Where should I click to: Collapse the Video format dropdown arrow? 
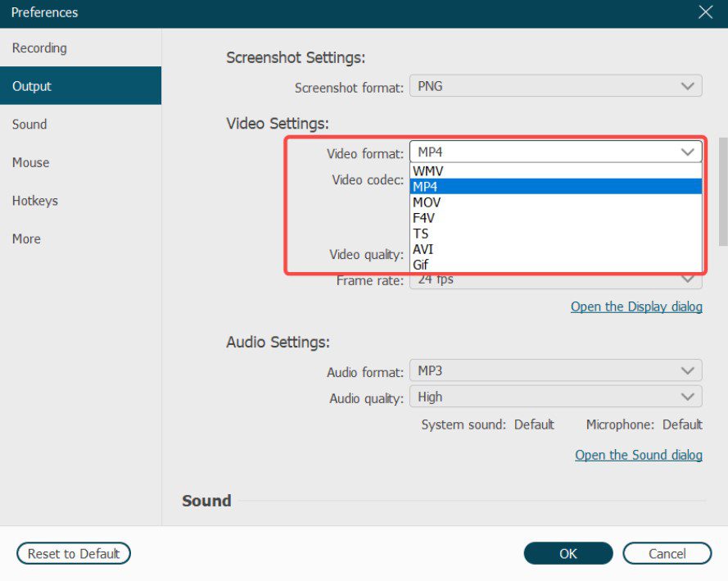(687, 152)
